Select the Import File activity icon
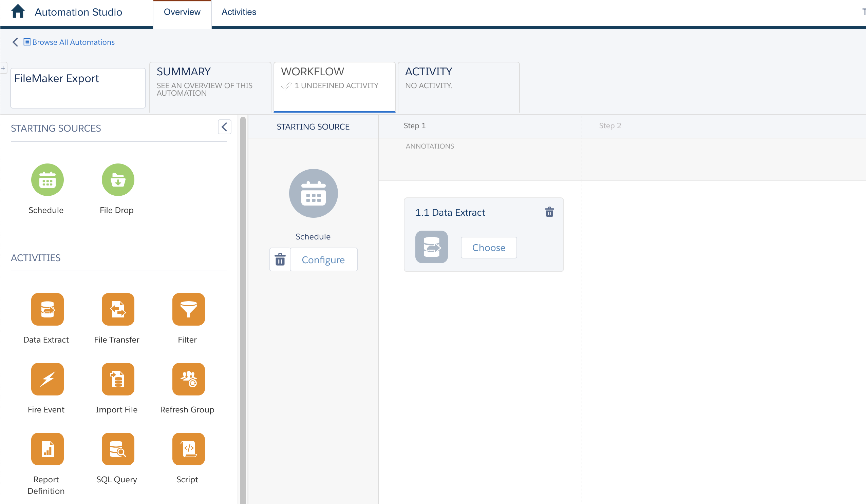This screenshot has height=504, width=866. [117, 379]
